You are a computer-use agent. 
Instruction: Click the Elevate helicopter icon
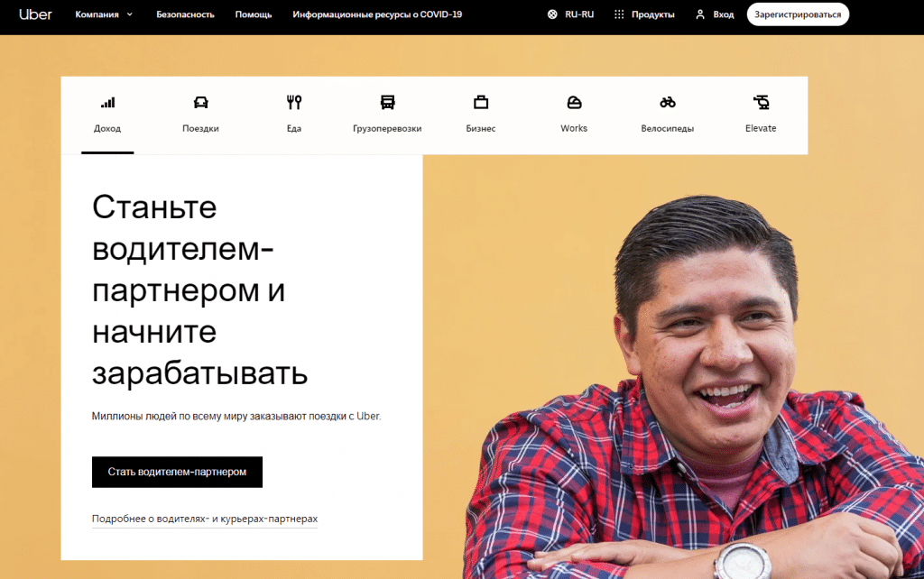[x=761, y=103]
